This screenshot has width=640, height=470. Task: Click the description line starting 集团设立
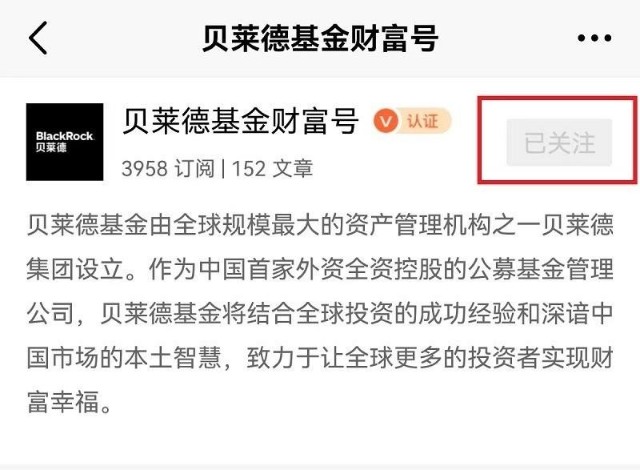point(320,269)
